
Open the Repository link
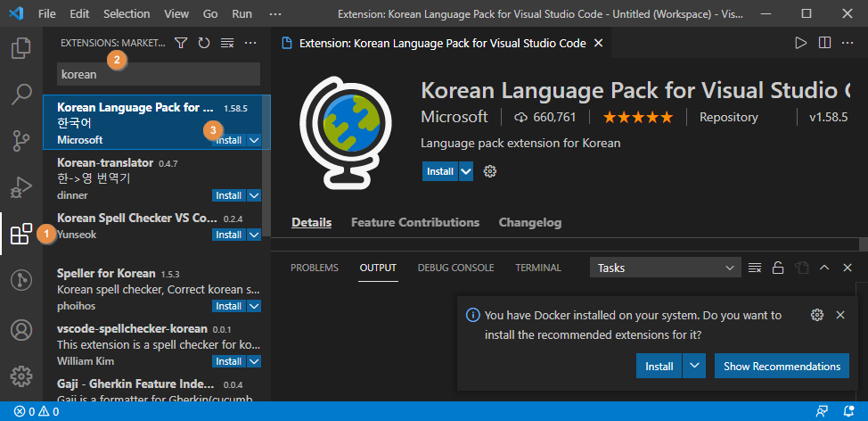728,118
